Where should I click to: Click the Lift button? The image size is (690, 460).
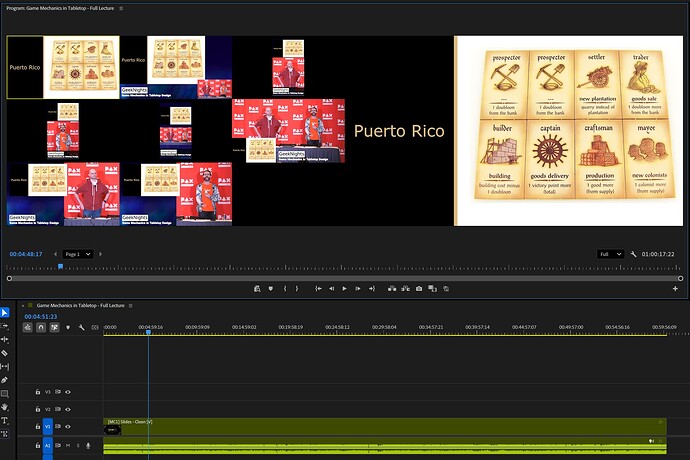click(392, 289)
